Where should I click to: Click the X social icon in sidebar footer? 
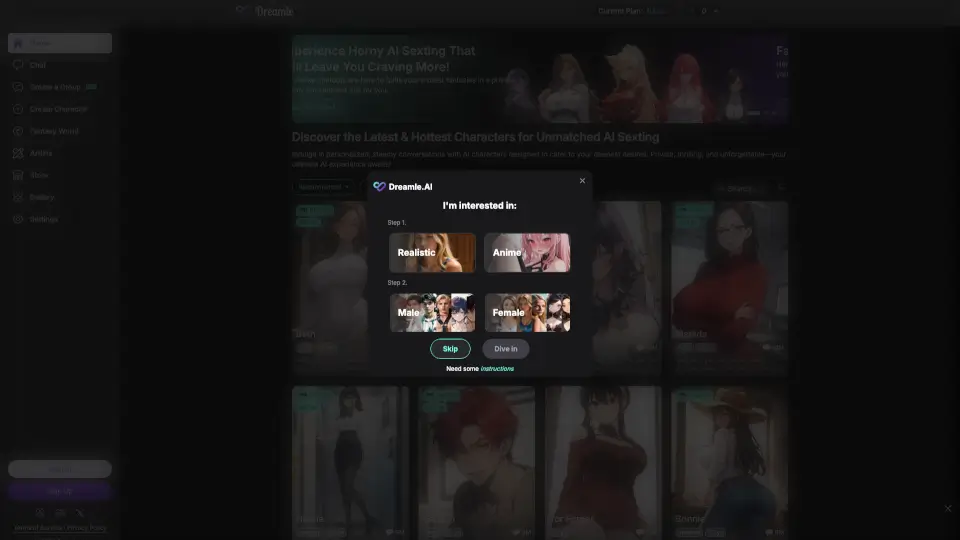click(x=80, y=513)
